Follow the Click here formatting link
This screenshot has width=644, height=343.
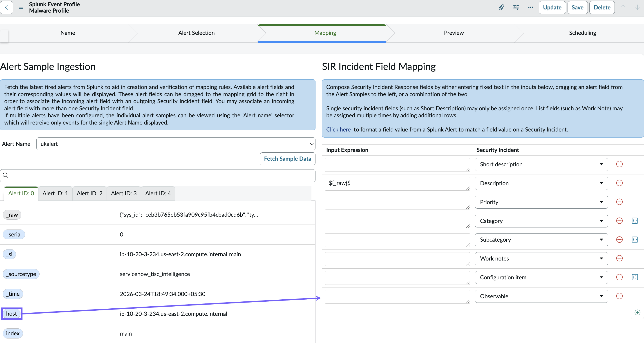pos(339,130)
